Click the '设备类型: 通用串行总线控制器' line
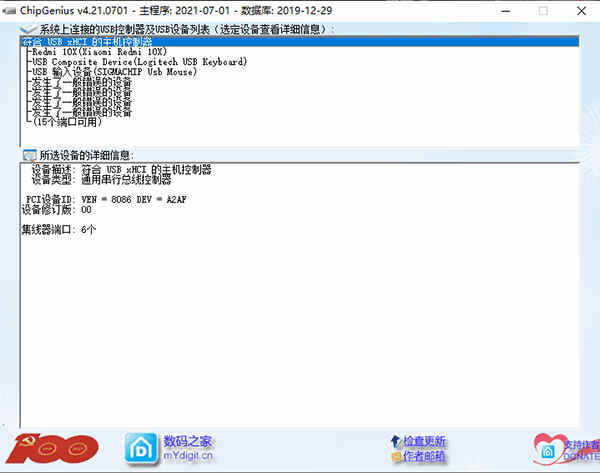The width and height of the screenshot is (600, 473). (x=101, y=179)
